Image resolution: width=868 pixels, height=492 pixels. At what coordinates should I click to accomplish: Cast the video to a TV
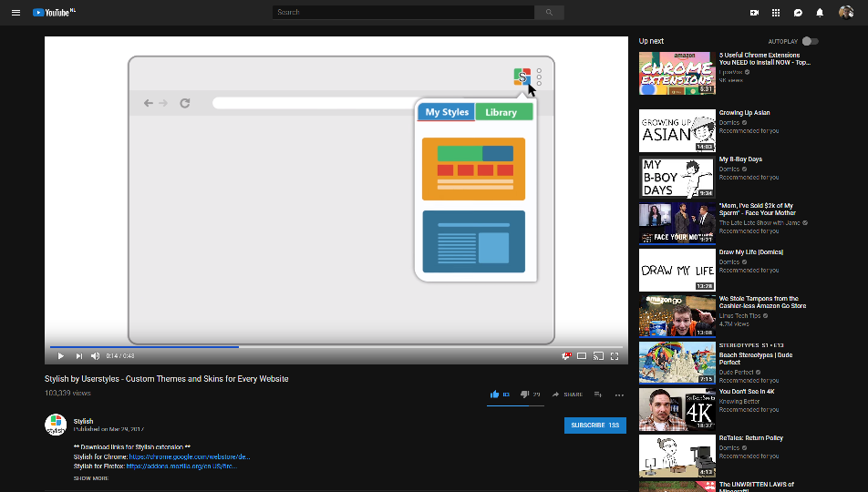[x=598, y=356]
